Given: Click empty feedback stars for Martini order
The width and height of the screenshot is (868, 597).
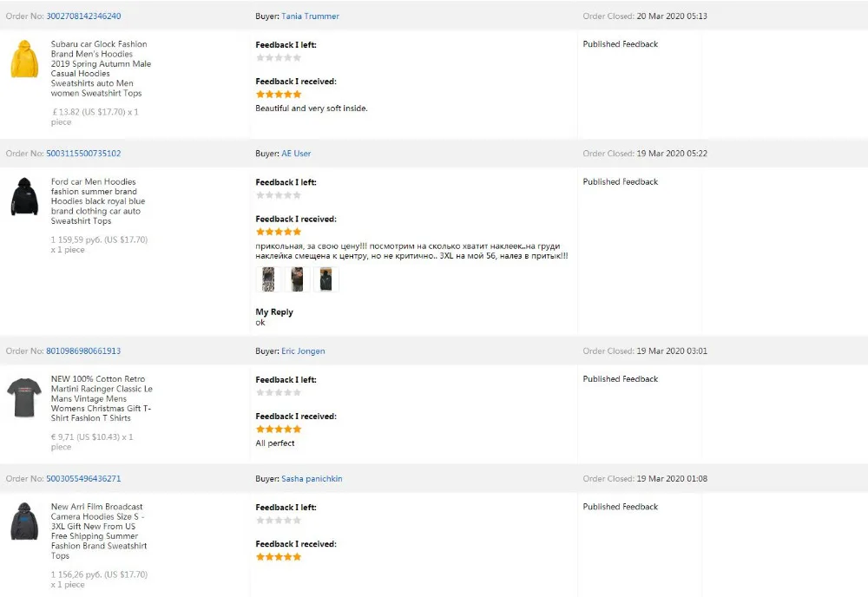Looking at the screenshot, I should point(279,393).
